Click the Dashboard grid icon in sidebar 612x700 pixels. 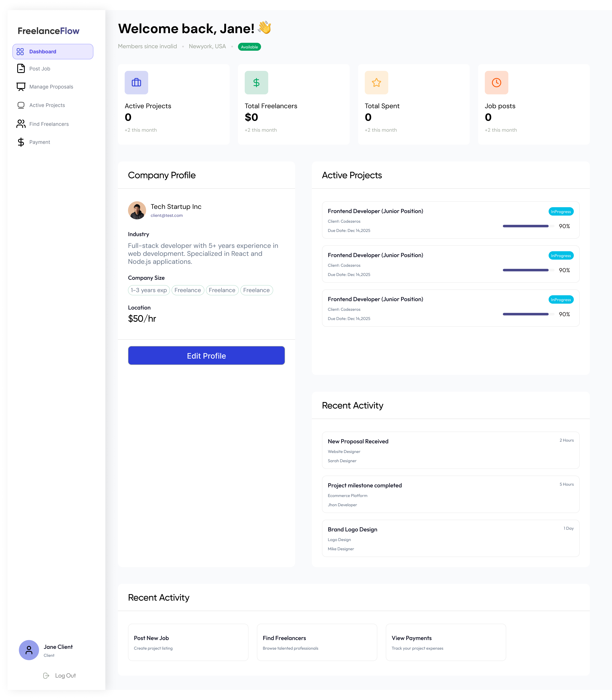point(20,52)
